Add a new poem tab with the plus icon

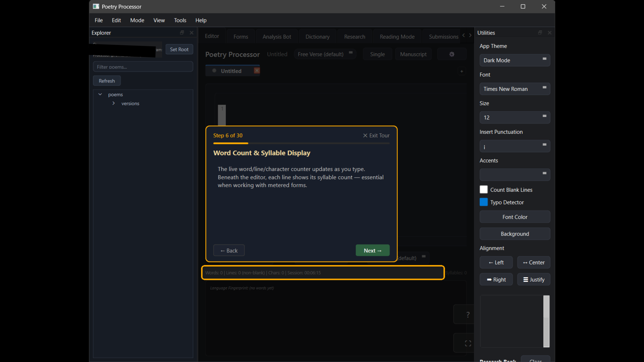click(x=462, y=71)
